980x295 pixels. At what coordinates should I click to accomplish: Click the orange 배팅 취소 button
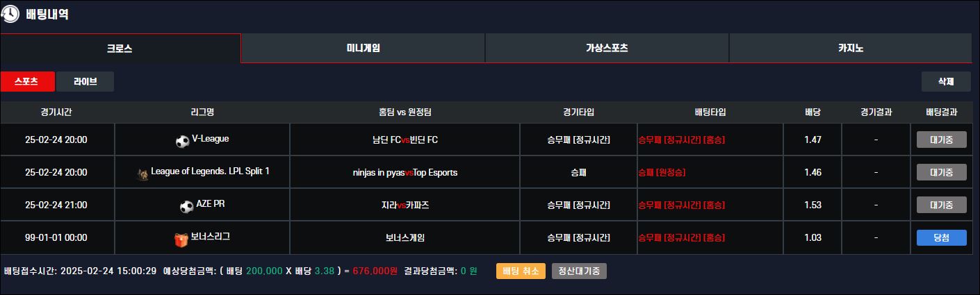click(x=521, y=271)
